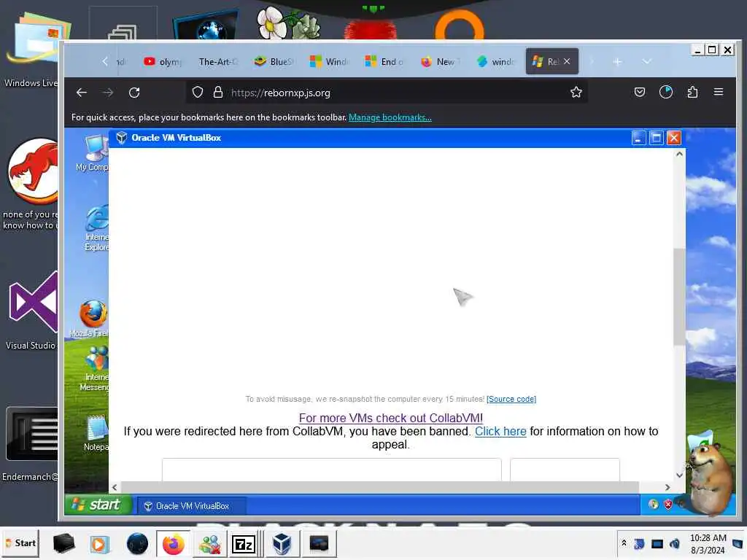This screenshot has width=747, height=560.
Task: Click the network monitor tray icon
Action: 657,543
